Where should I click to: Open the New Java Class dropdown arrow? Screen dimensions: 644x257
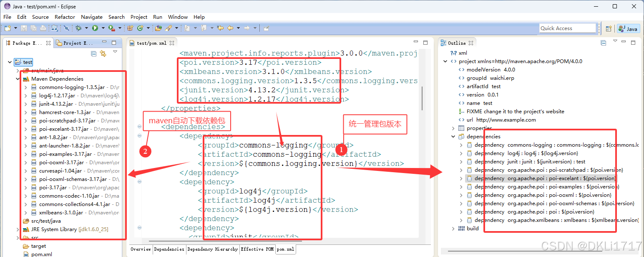click(148, 28)
